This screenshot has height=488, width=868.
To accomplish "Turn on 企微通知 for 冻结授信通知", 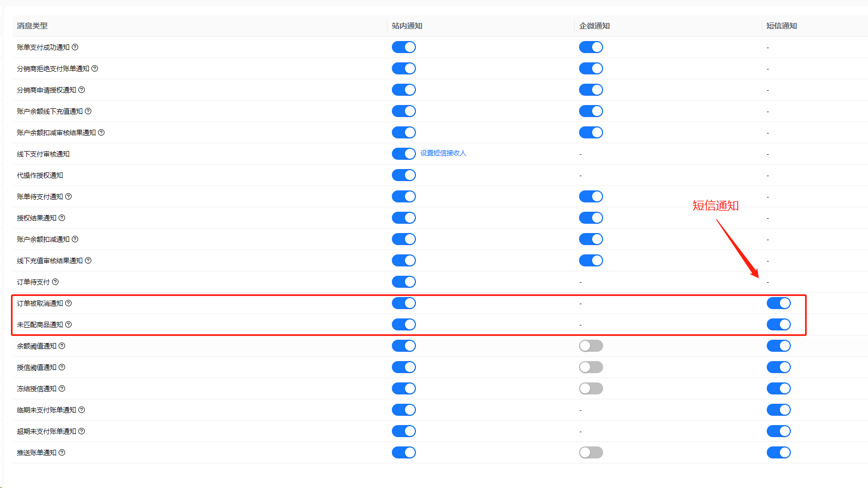I will 591,388.
